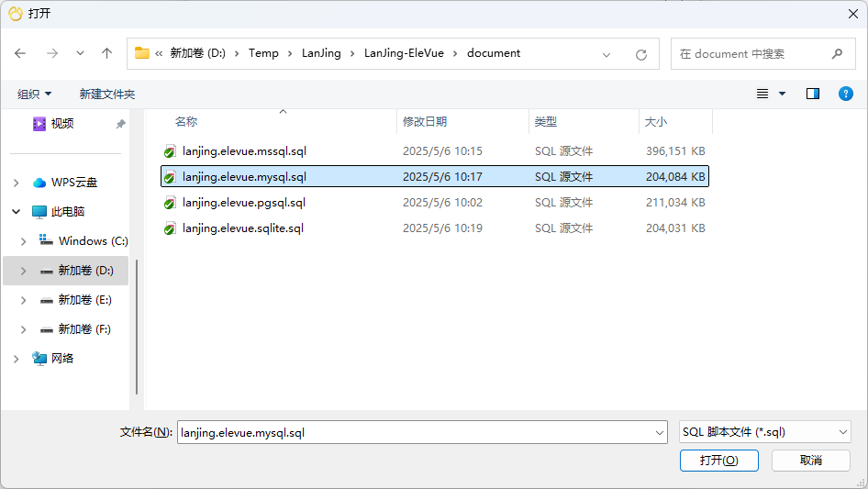Sort by 大小 column header
Viewport: 868px width, 489px height.
pyautogui.click(x=656, y=121)
